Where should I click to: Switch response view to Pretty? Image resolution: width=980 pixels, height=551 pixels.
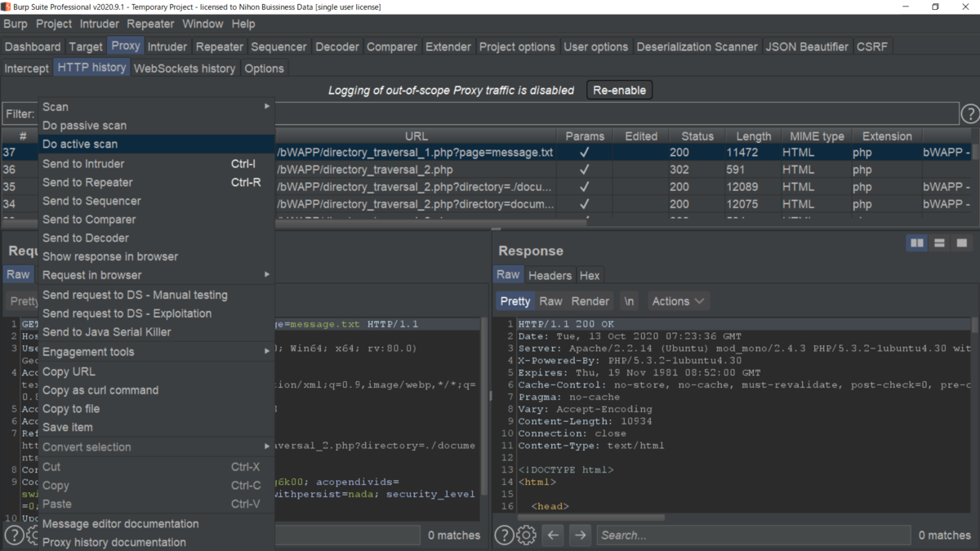515,301
